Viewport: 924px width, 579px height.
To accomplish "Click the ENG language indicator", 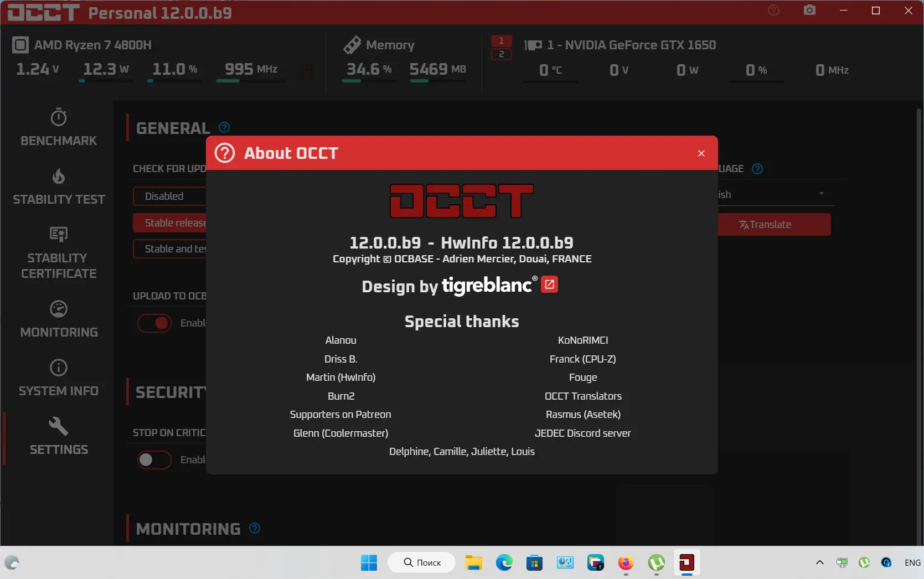I will (912, 562).
